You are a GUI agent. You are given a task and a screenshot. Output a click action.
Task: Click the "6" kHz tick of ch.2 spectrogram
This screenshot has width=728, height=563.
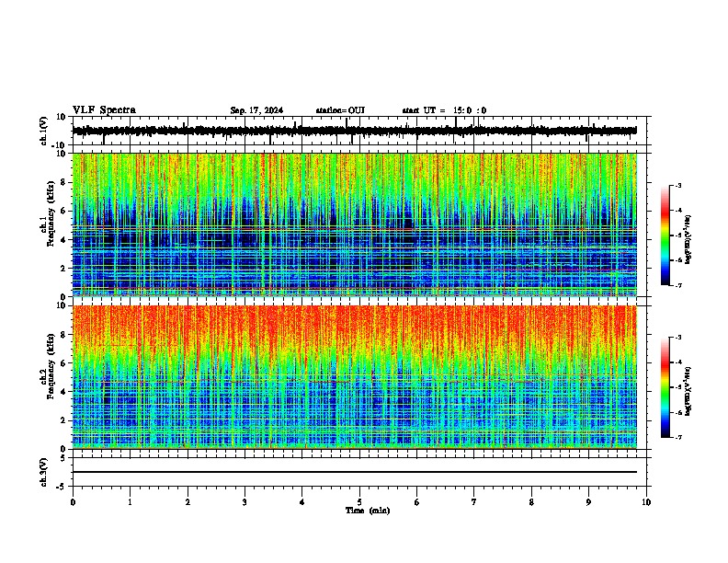64,362
